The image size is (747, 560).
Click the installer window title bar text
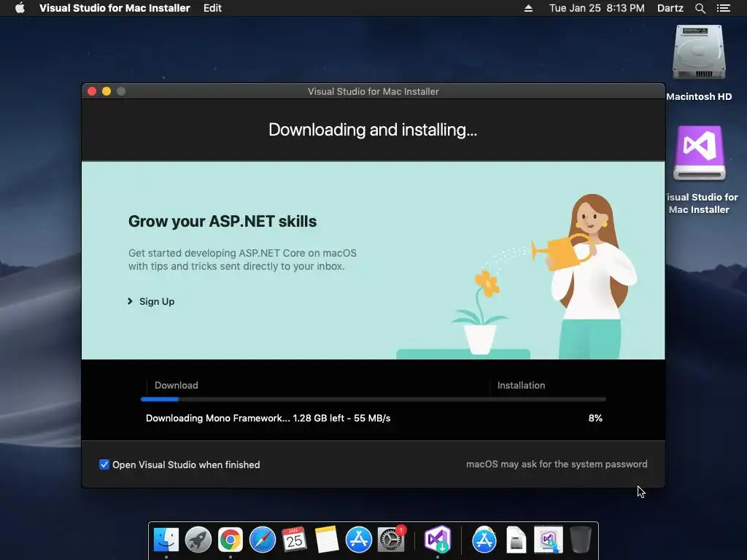[373, 91]
